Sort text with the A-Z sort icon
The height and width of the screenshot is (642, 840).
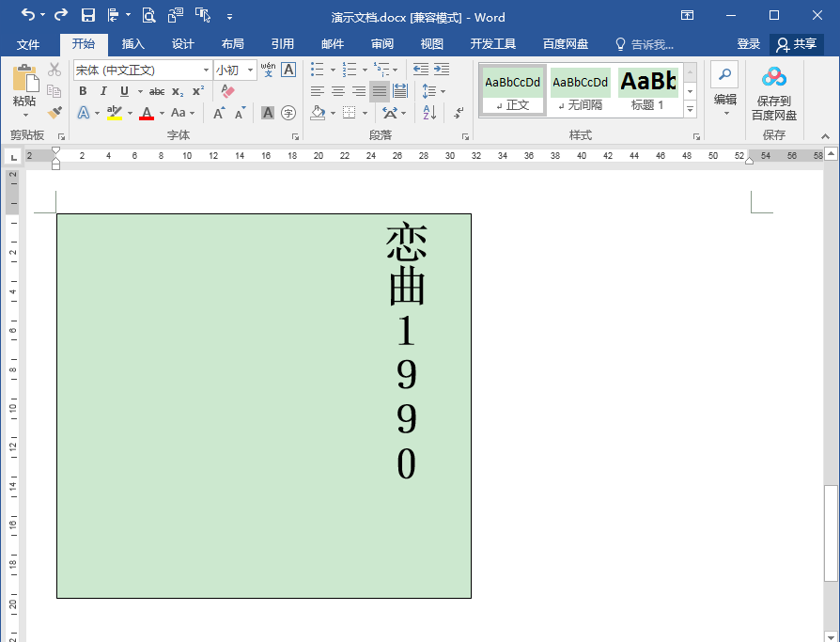(x=429, y=113)
